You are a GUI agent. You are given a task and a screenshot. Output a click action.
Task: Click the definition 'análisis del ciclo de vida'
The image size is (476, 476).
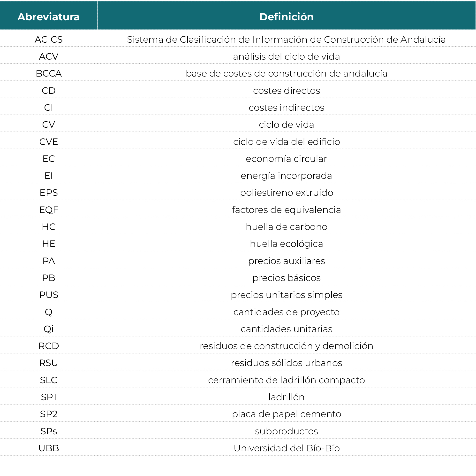[x=286, y=56]
